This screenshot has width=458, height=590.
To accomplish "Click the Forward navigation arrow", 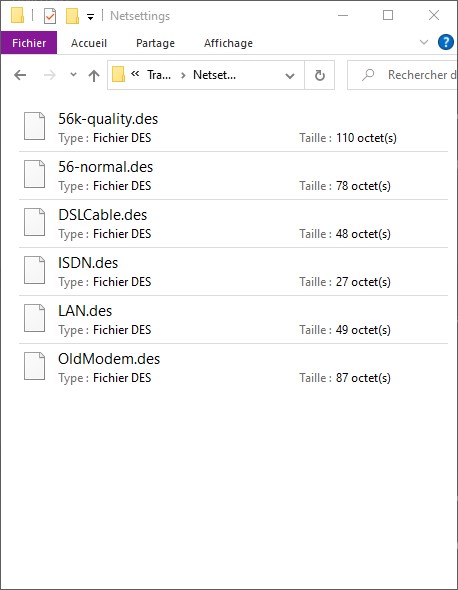I will [x=49, y=75].
